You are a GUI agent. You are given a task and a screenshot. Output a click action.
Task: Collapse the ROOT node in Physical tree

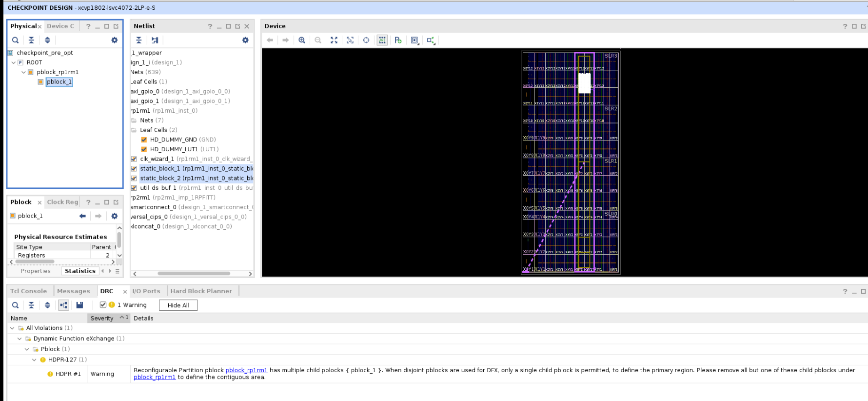click(x=14, y=62)
